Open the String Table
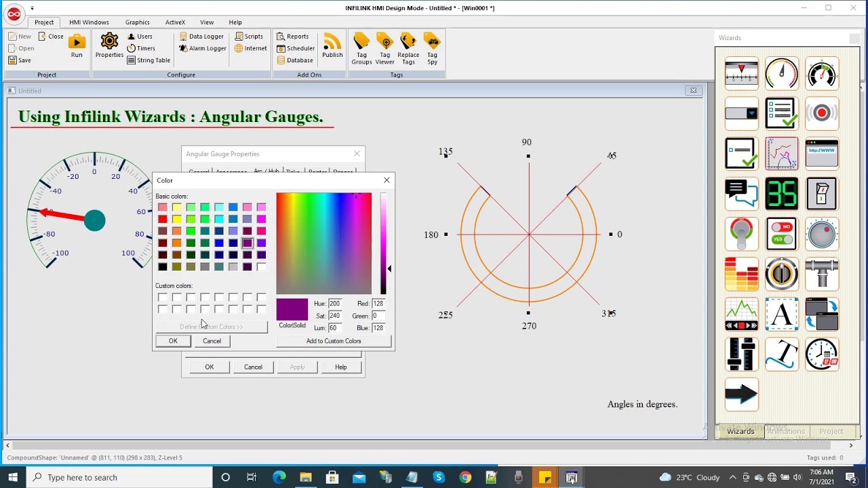Screen dimensions: 868x488 [149, 60]
